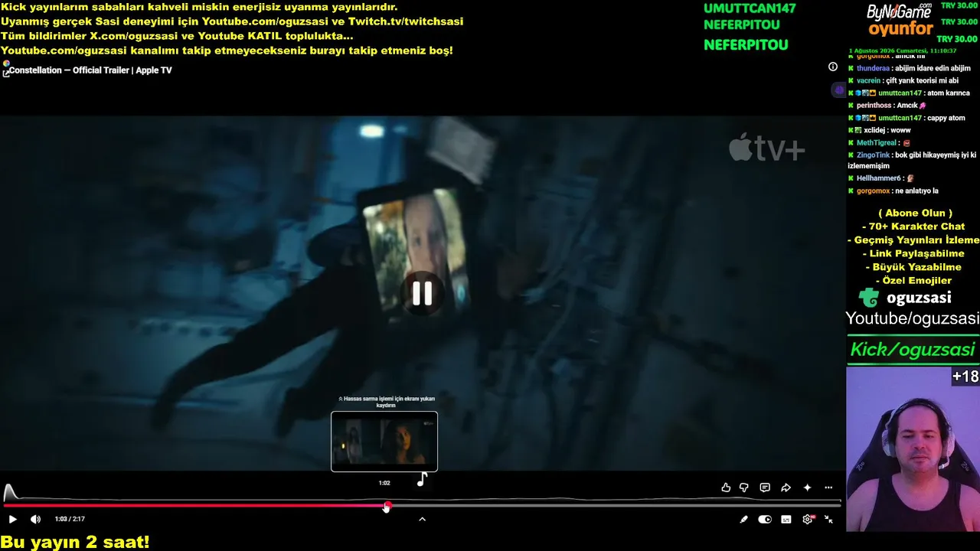Screen dimensions: 980x551
Task: Click umuttcan147's 'atom karınca' chat message
Action: (x=949, y=93)
